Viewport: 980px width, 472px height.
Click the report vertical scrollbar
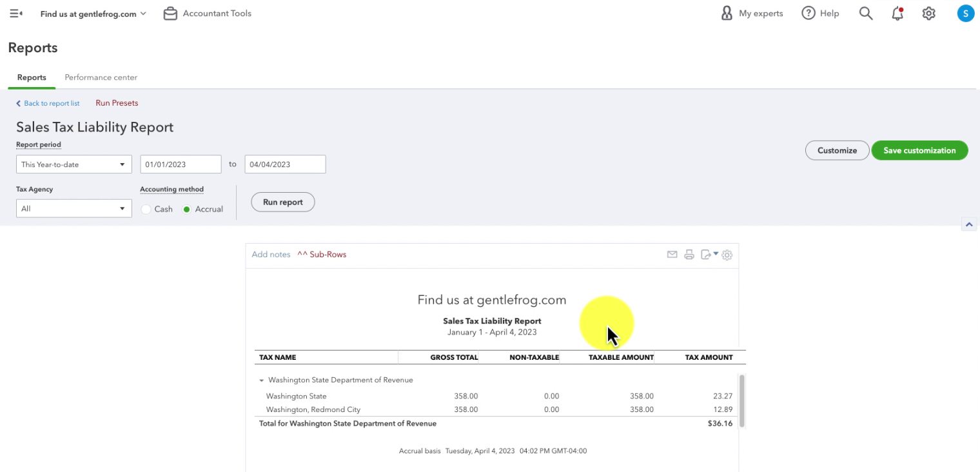tap(742, 400)
